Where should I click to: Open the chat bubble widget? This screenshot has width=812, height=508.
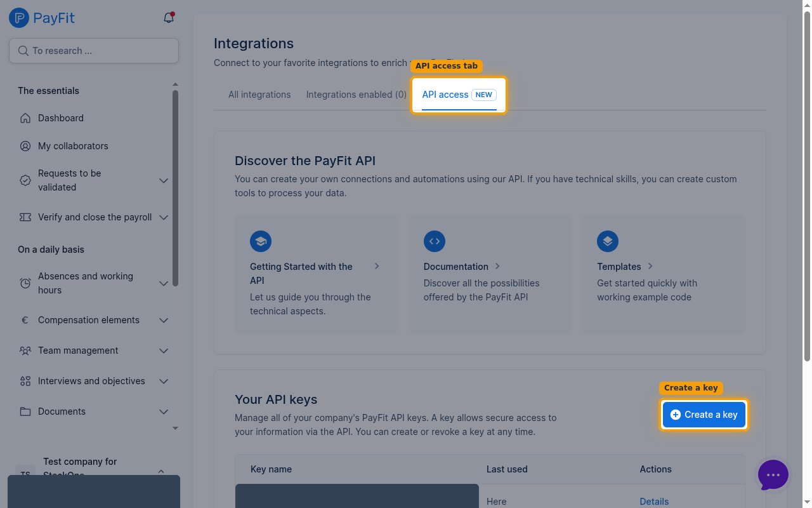coord(773,475)
